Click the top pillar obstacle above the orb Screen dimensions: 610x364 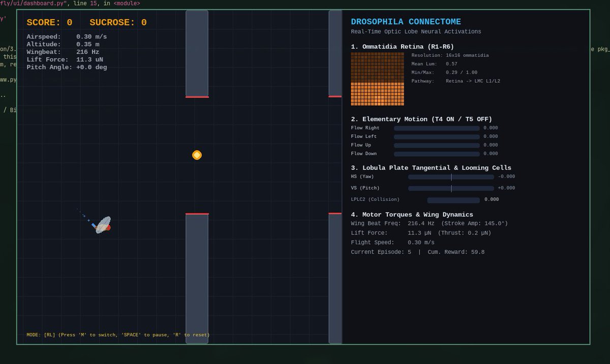[197, 53]
